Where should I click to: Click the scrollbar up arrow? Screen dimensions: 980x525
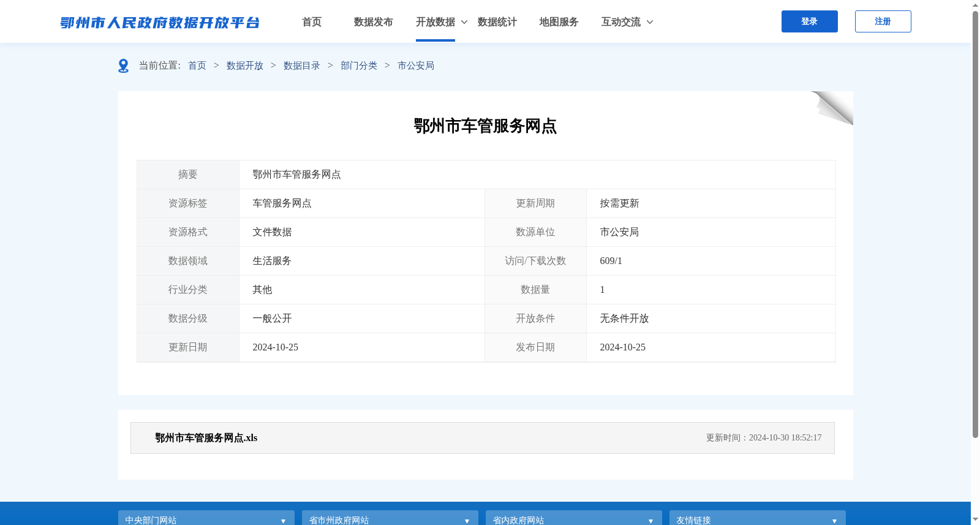(975, 5)
